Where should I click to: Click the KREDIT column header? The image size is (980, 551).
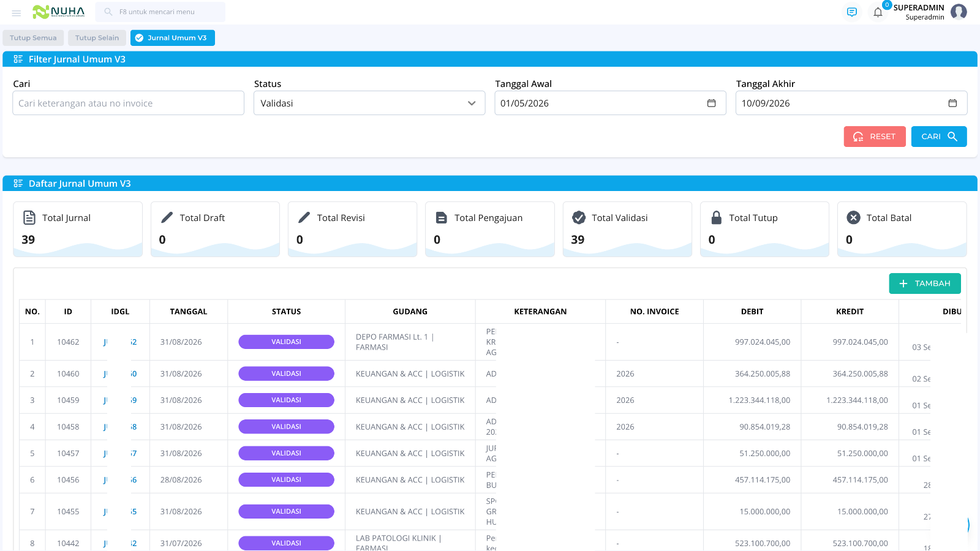(850, 312)
